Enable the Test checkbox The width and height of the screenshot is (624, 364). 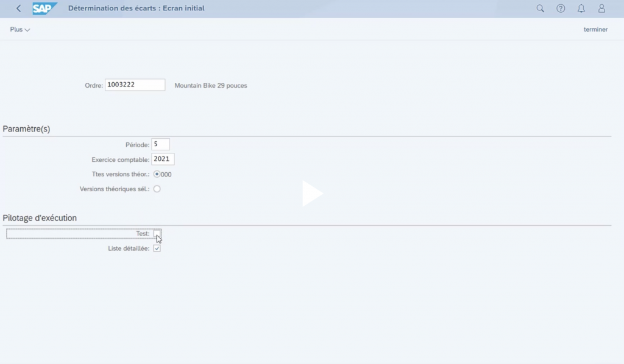157,233
